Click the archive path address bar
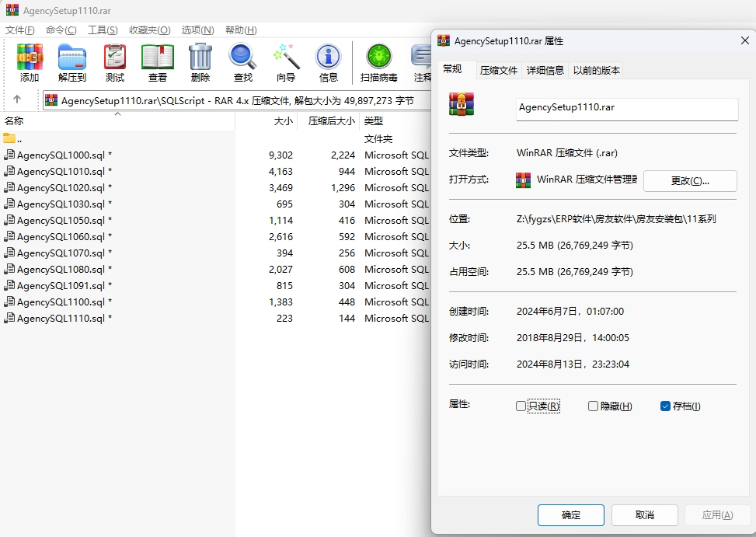This screenshot has height=537, width=756. (x=236, y=100)
